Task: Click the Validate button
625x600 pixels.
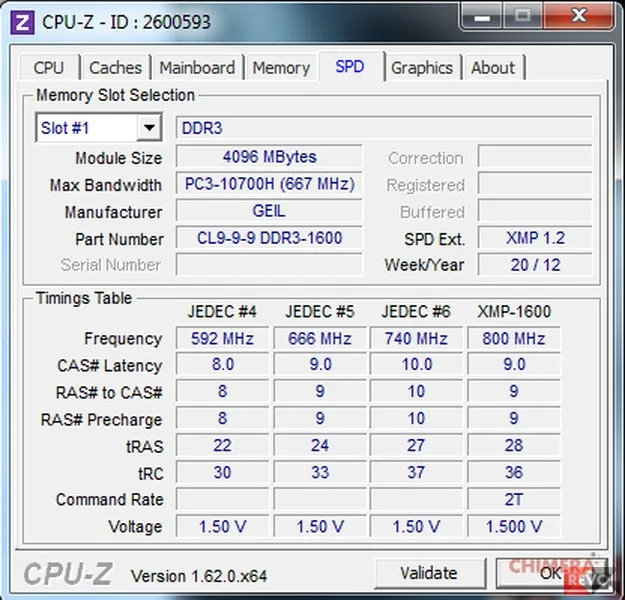Action: coord(429,573)
